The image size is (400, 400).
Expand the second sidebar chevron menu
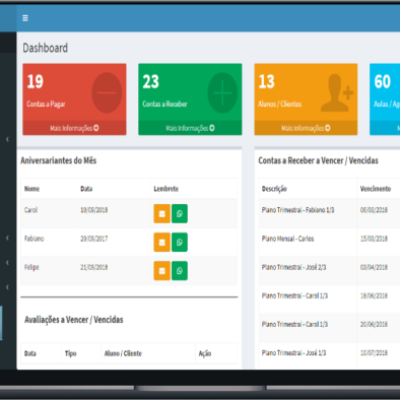pos(7,238)
